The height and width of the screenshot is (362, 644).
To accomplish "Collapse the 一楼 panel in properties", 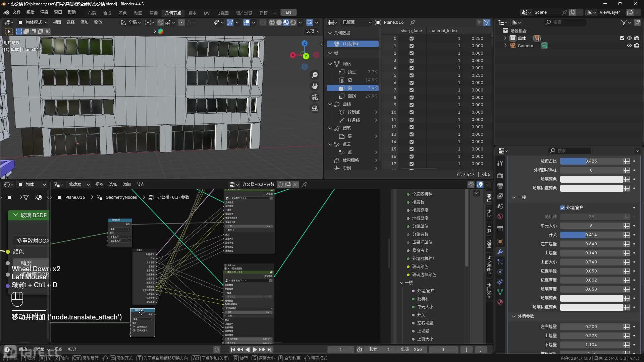I will pos(514,197).
